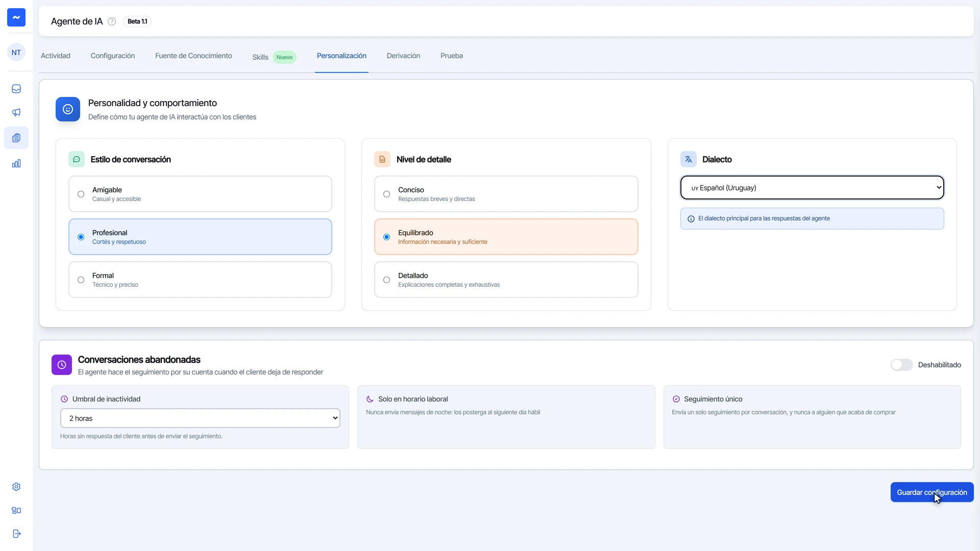
Task: Open the settings gear in sidebar
Action: (16, 487)
